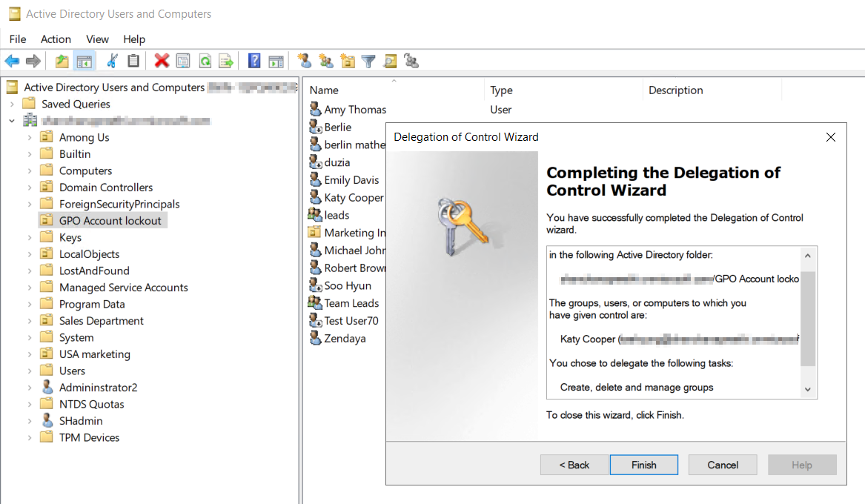
Task: Click the Create New Group icon
Action: click(x=326, y=61)
